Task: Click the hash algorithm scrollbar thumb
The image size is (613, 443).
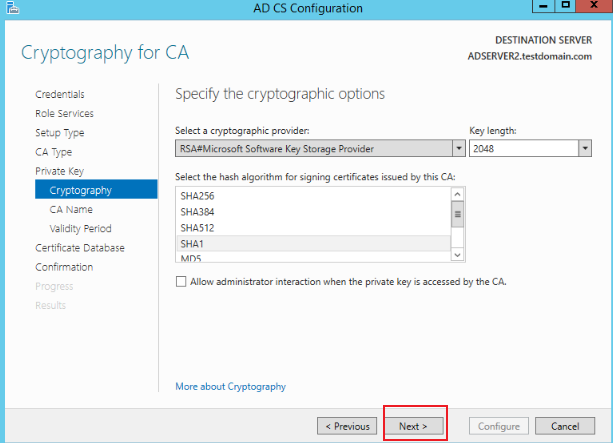Action: 457,214
